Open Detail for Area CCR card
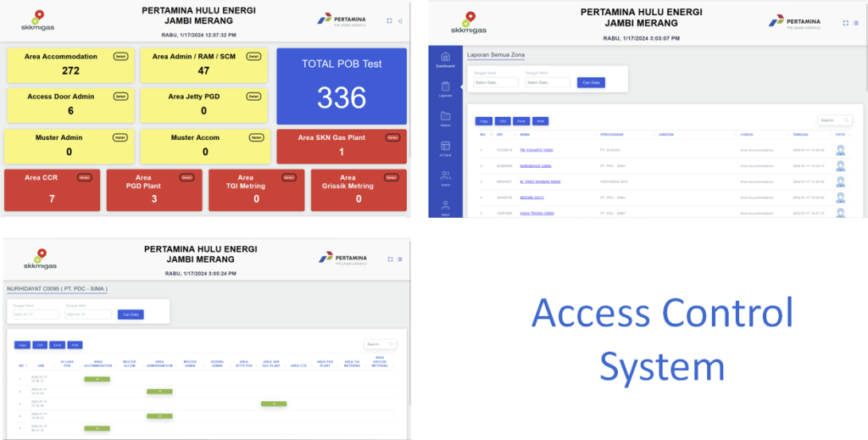 coord(84,178)
